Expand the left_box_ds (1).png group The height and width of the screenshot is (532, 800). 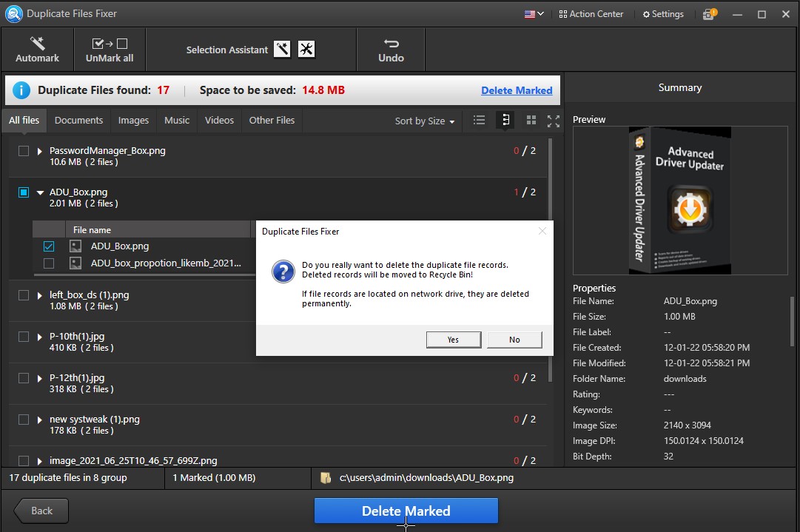pyautogui.click(x=40, y=295)
